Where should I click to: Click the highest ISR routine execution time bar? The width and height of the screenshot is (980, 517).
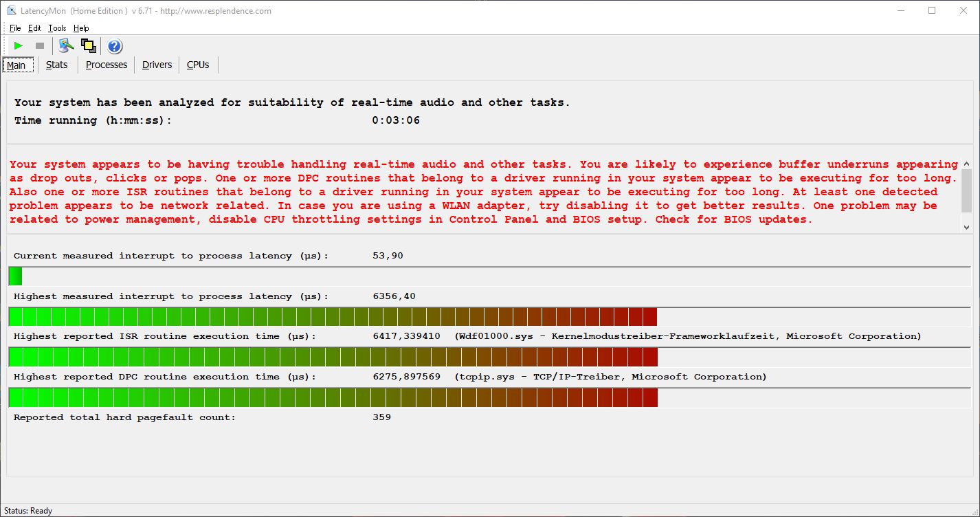[x=333, y=357]
